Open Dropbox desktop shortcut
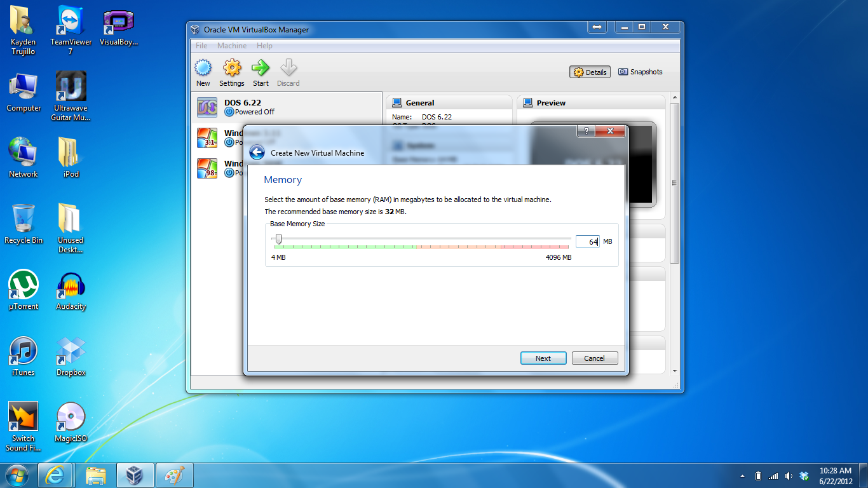The width and height of the screenshot is (868, 488). click(71, 356)
